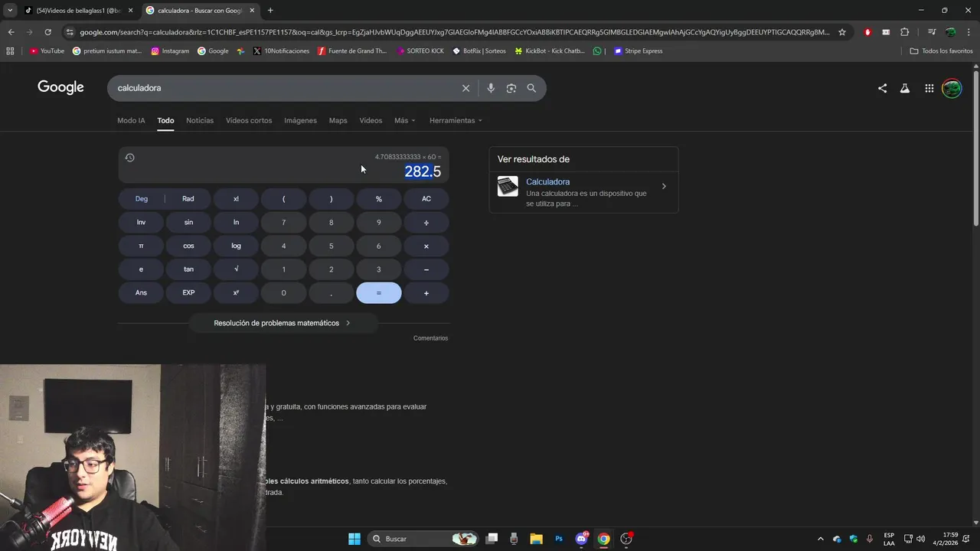Open a new Chrome tab
Screen dimensions: 980x551
click(270, 11)
